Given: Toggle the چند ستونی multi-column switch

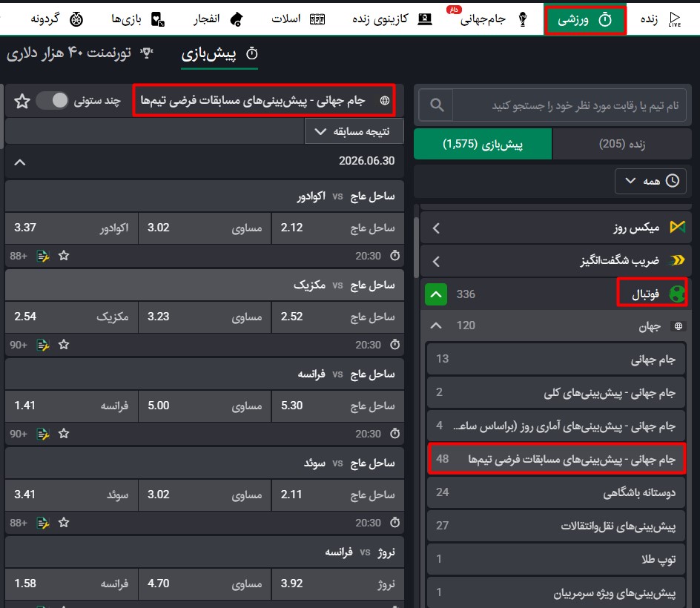Looking at the screenshot, I should [52, 101].
